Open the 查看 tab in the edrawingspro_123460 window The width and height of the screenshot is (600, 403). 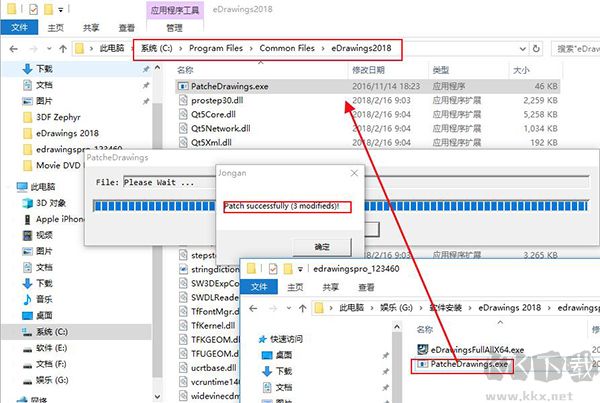[x=366, y=287]
